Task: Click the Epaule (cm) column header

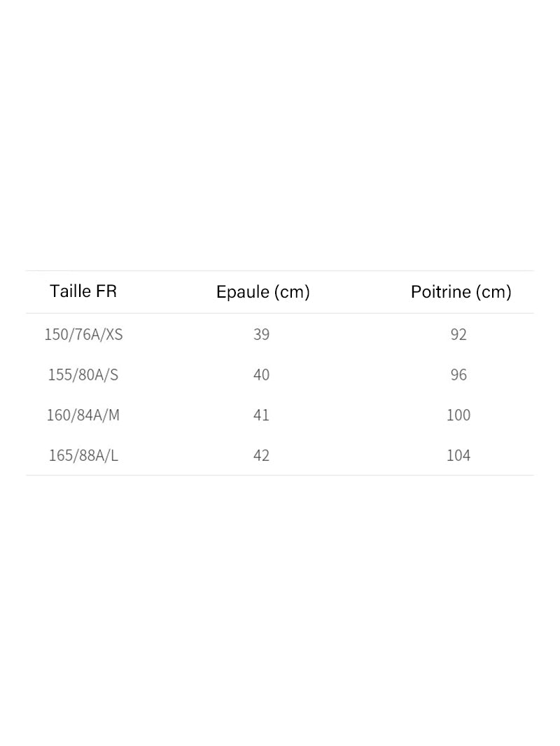Action: [x=263, y=291]
